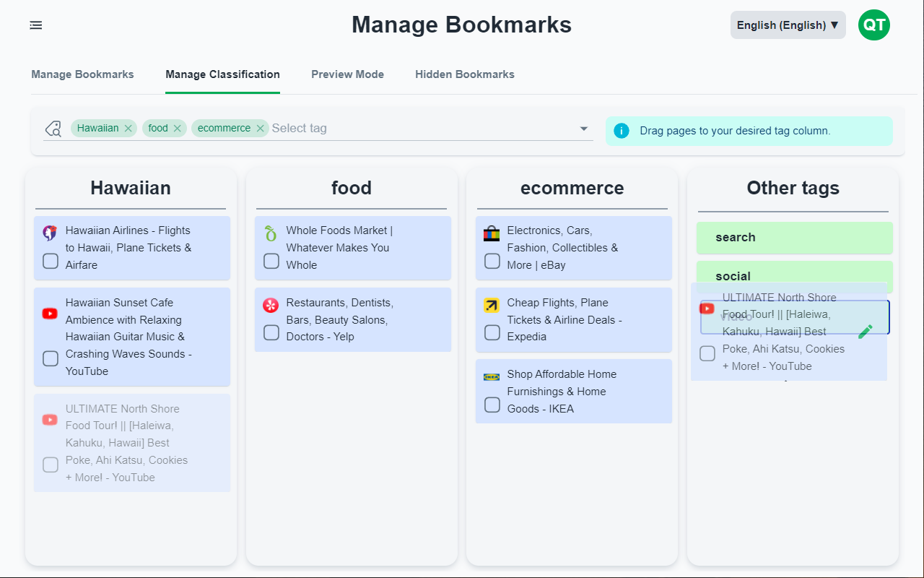Click the info icon beside drag hint
Image resolution: width=924 pixels, height=578 pixels.
[621, 131]
